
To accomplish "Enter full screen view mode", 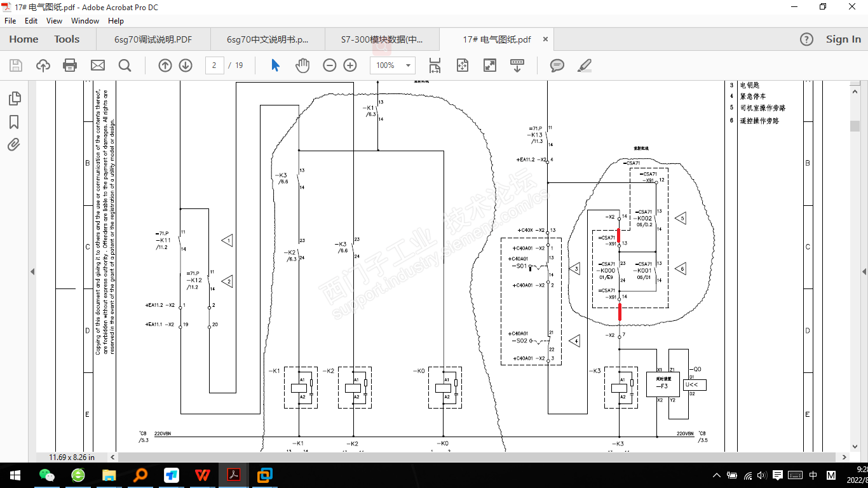I will click(490, 65).
